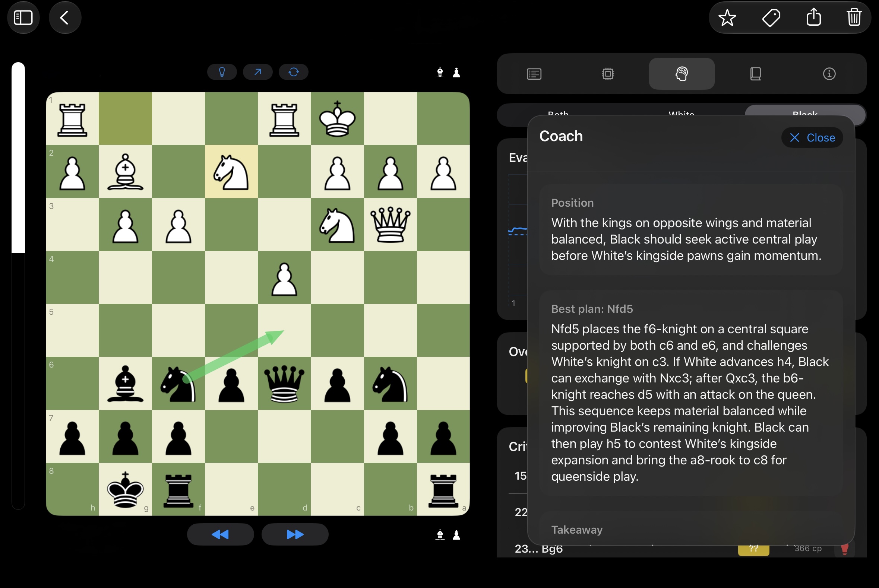Select the black bishop on g6
The image size is (879, 588).
(125, 383)
